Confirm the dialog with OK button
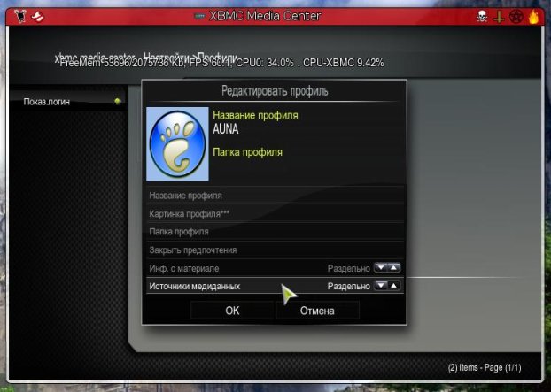This screenshot has height=392, width=551. click(232, 311)
